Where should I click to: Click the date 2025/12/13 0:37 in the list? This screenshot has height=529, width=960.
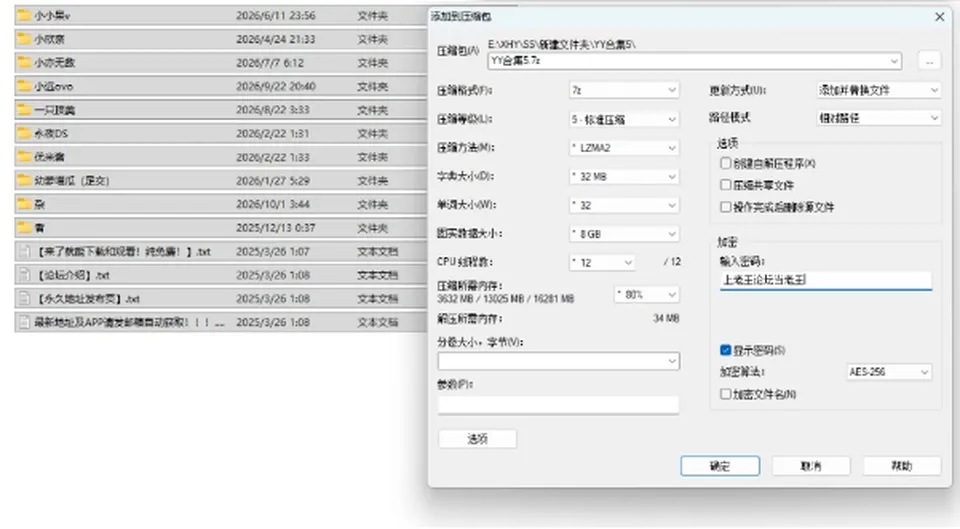pos(276,228)
